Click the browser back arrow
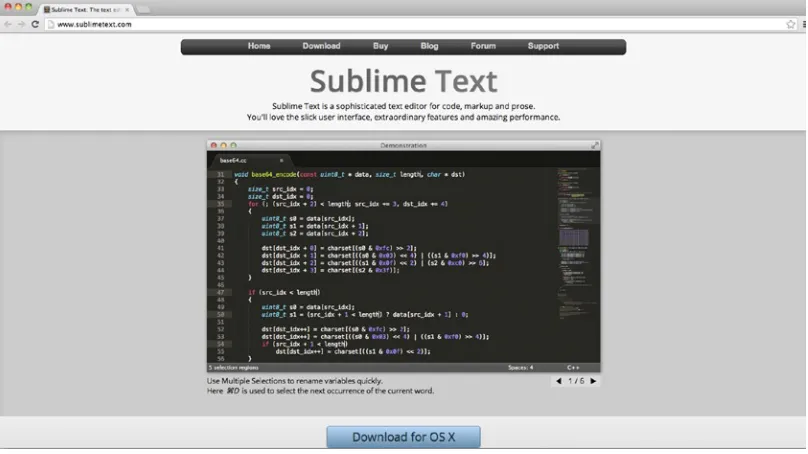This screenshot has height=454, width=808. (8, 24)
